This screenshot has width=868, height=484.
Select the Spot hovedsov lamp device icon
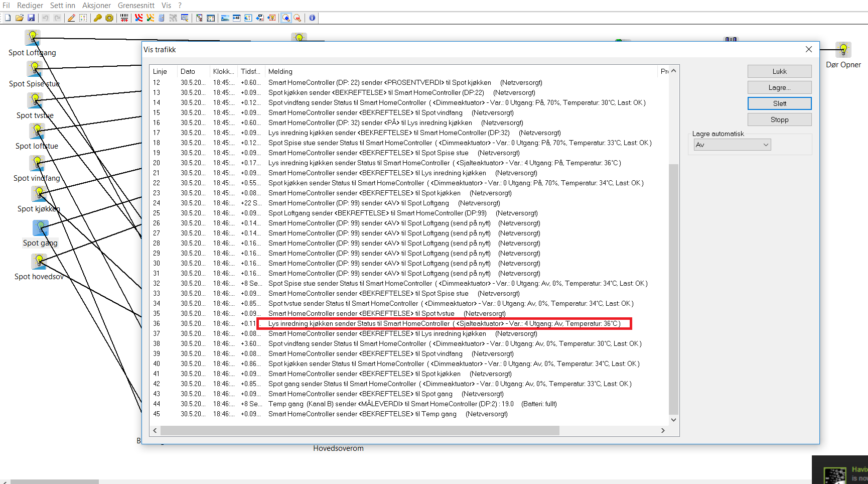[39, 262]
